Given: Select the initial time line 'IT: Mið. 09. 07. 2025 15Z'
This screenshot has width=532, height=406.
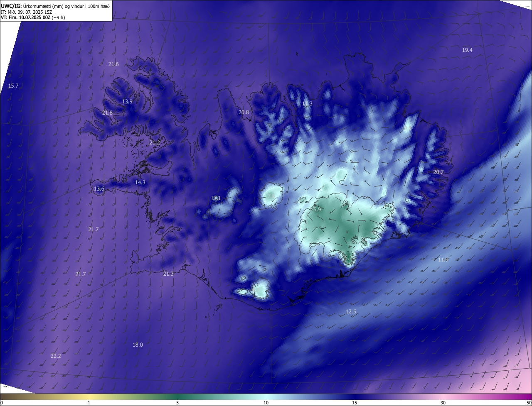Looking at the screenshot, I should point(27,12).
